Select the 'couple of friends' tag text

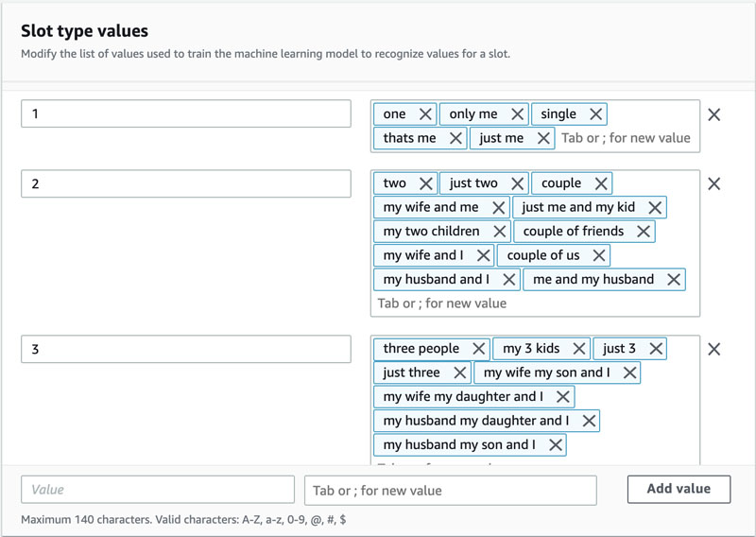574,232
